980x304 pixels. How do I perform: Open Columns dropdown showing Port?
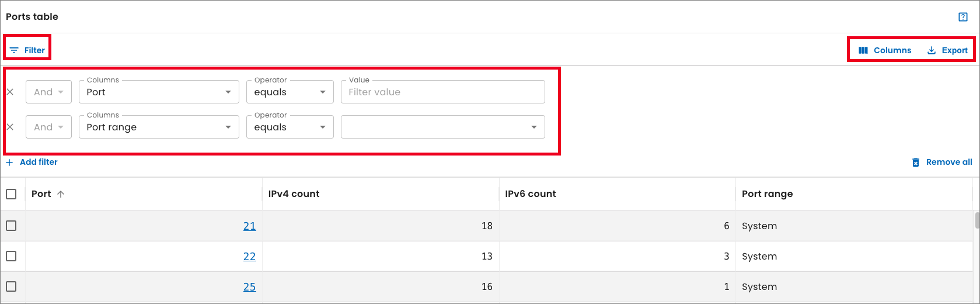159,92
